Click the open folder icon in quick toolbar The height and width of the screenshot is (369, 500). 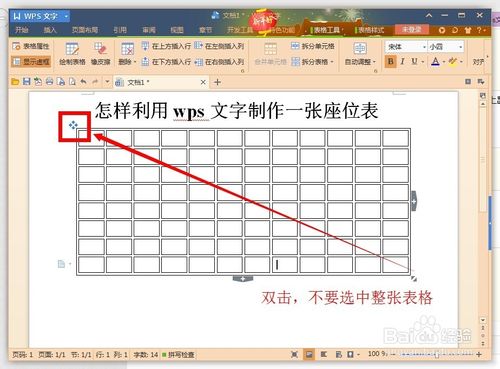click(15, 82)
